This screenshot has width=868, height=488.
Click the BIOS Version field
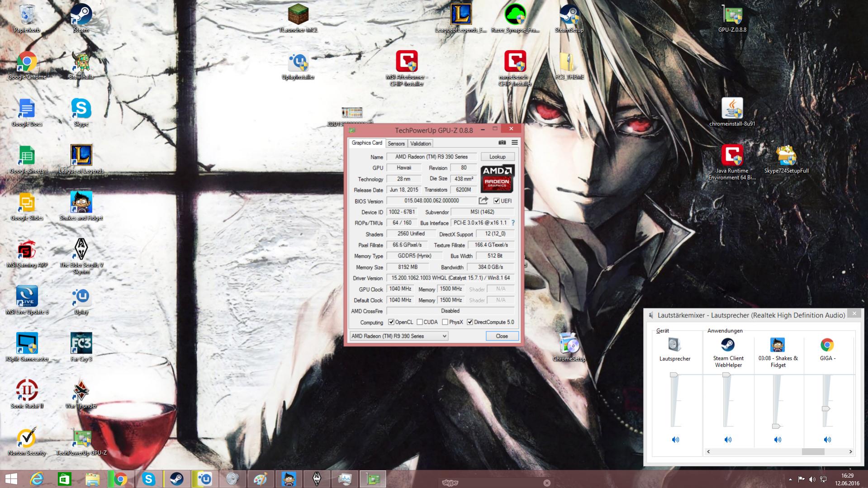(432, 201)
